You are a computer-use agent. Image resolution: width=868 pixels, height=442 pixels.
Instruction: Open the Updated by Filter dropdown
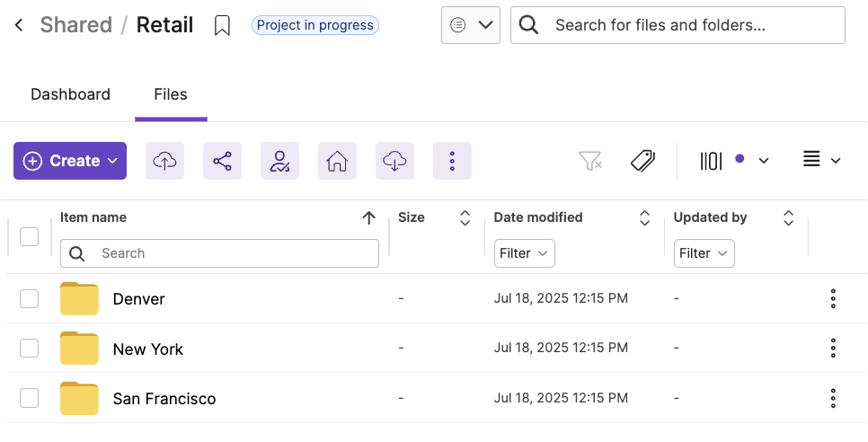(704, 253)
